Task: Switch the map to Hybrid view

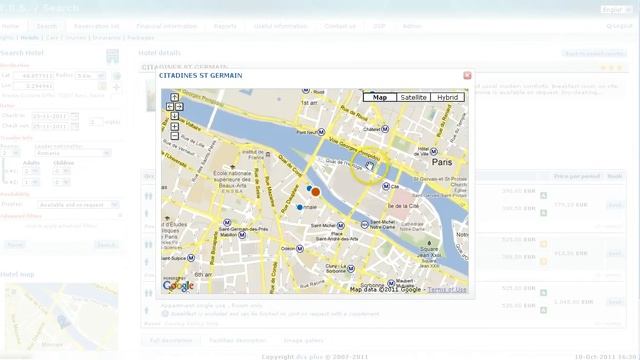Action: click(x=447, y=97)
